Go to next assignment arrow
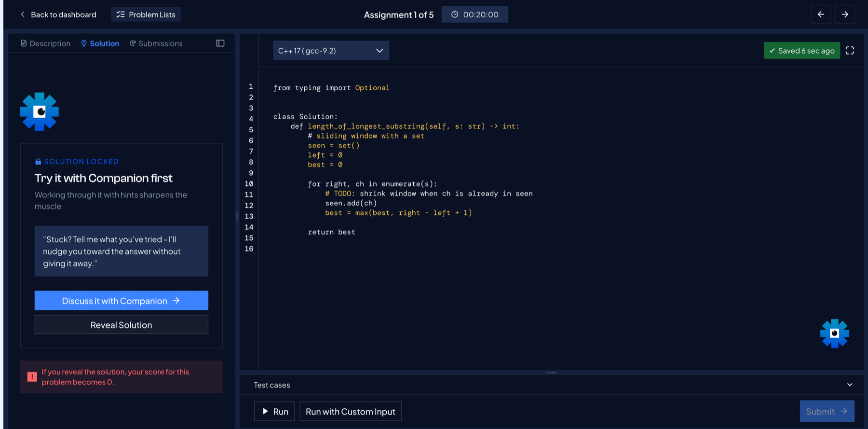 [x=845, y=14]
